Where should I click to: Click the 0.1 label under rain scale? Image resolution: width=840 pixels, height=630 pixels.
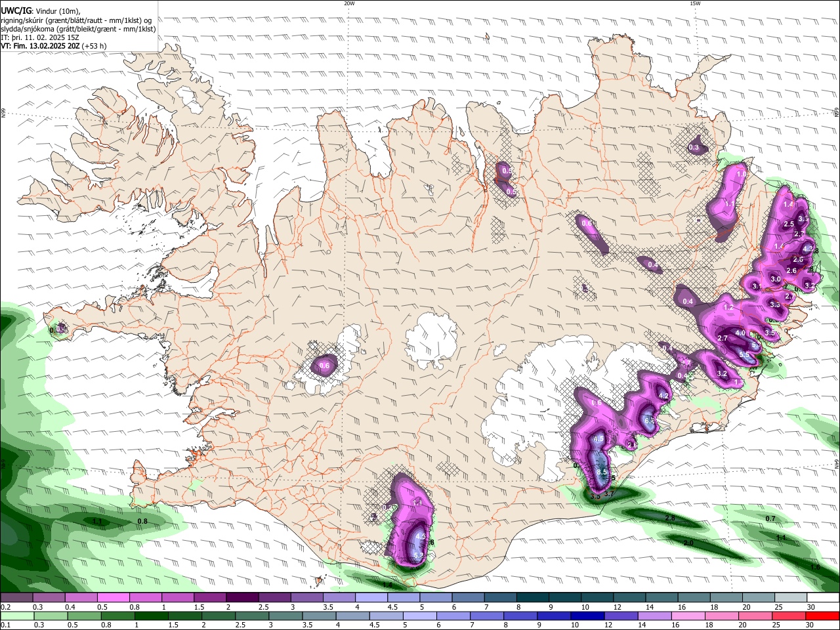coord(5,625)
